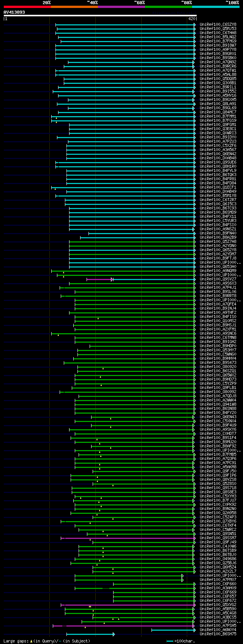Click the red 20% identity legend segment
Viewport: 243px width, 644px height.
pyautogui.click(x=27, y=6)
